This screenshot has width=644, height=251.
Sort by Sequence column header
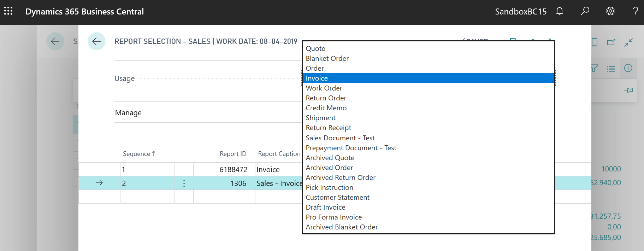pos(139,154)
